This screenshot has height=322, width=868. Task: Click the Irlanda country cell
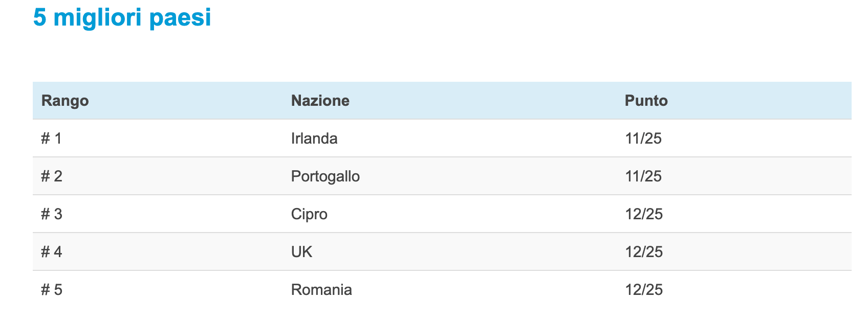point(314,139)
